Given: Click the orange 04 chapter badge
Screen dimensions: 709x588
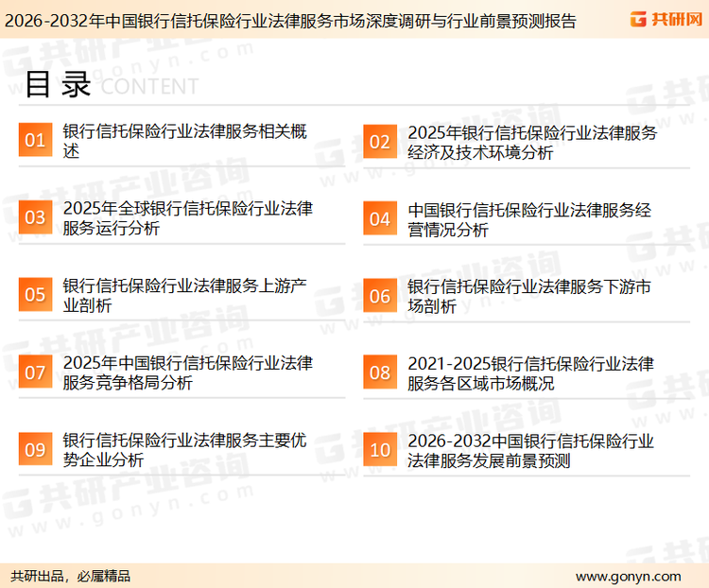Looking at the screenshot, I should [380, 218].
